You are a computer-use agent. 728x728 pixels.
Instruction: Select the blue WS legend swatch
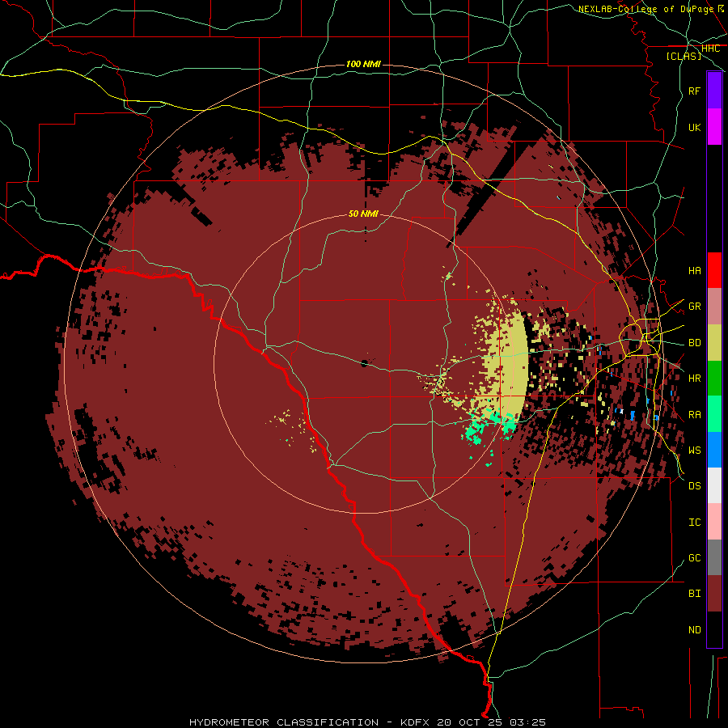[x=714, y=450]
